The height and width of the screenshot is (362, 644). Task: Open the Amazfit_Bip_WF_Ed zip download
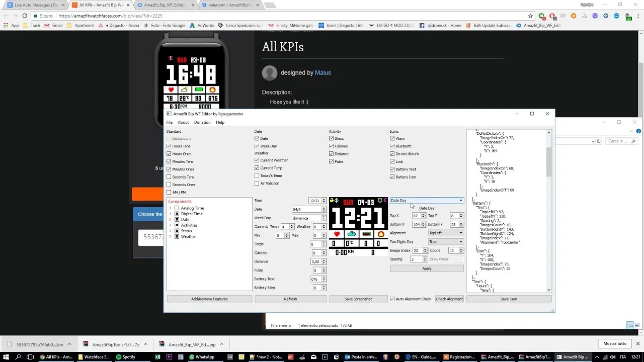click(191, 344)
